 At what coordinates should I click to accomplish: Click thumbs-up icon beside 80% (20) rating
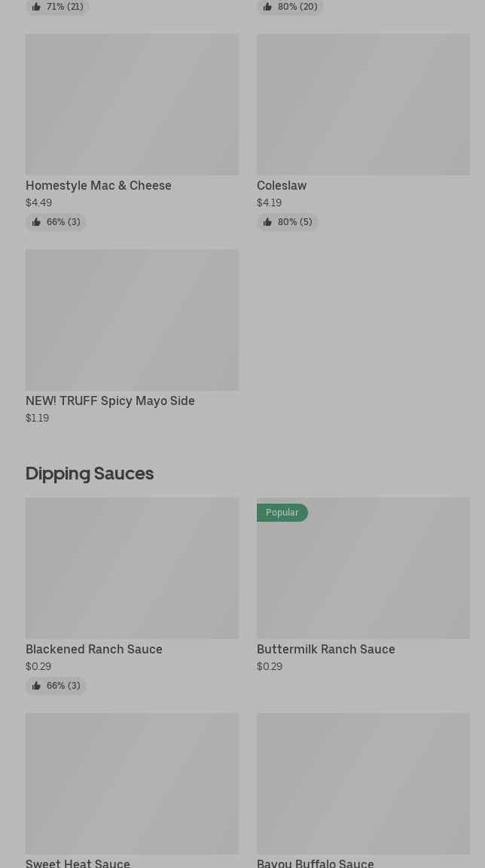point(267,7)
